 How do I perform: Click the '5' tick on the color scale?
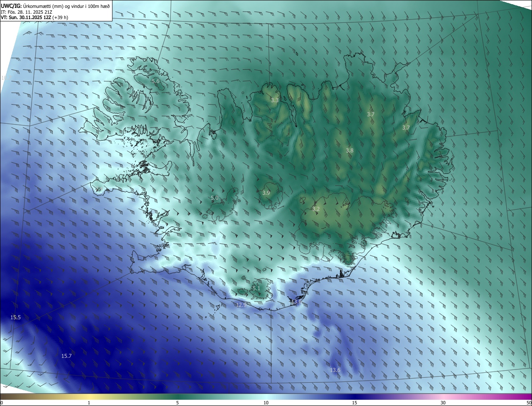tap(177, 403)
